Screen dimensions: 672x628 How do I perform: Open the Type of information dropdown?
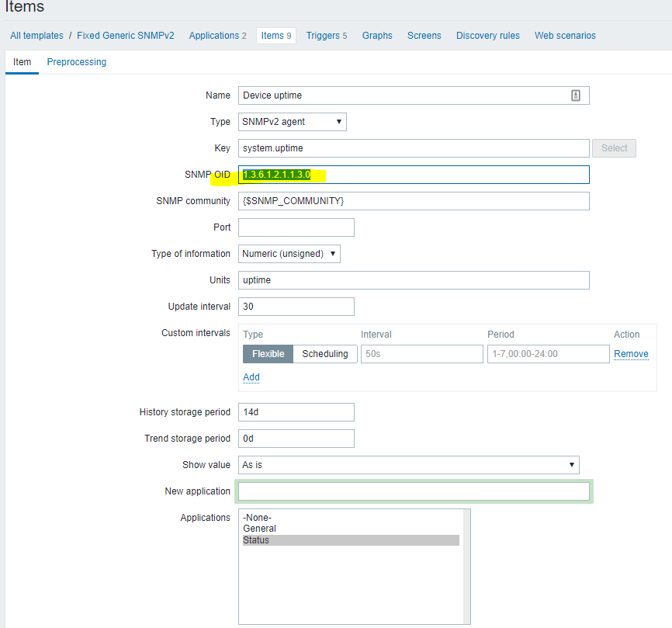(289, 253)
